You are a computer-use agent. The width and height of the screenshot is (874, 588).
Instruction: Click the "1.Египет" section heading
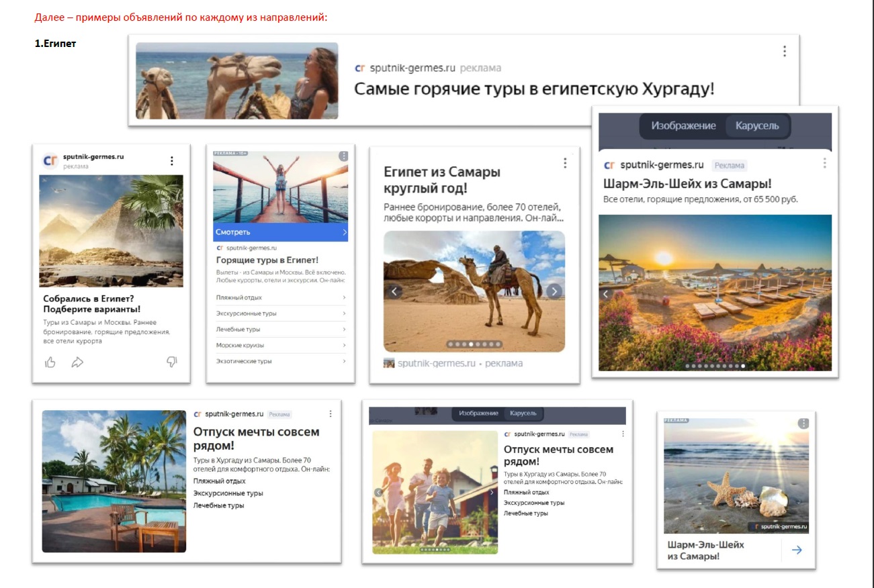pos(56,44)
